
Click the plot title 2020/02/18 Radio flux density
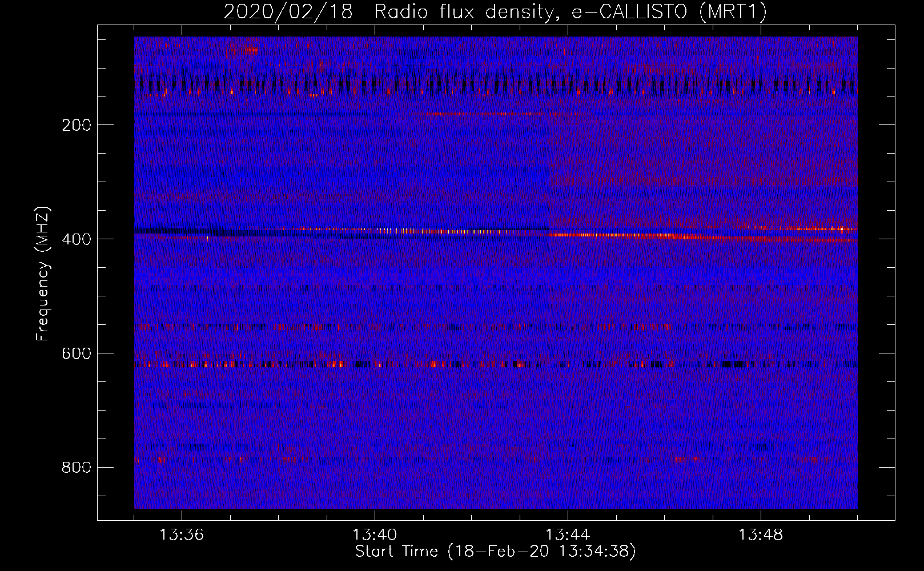point(495,12)
